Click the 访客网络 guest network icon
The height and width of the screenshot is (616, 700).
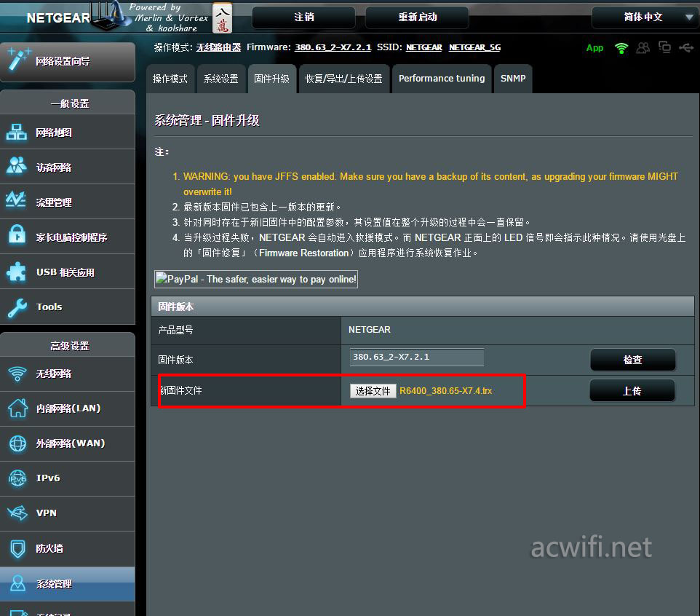pos(17,166)
